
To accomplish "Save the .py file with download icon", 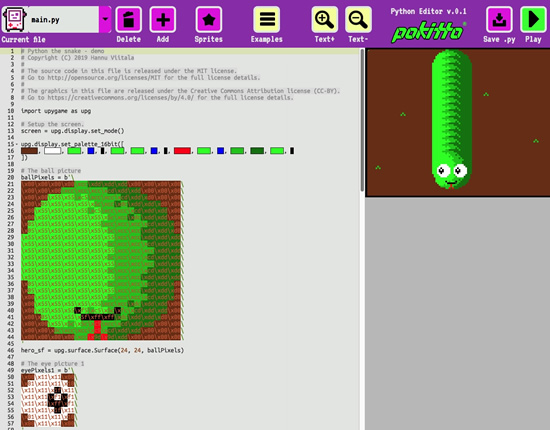I will [499, 20].
